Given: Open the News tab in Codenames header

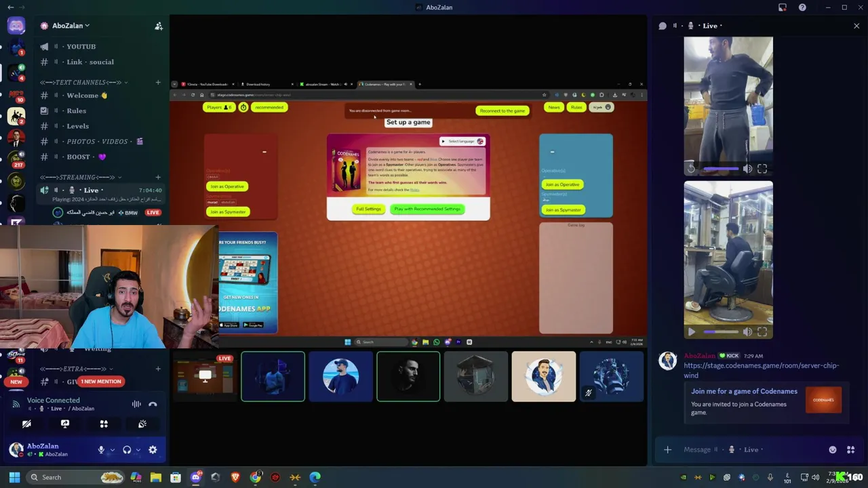Looking at the screenshot, I should click(x=554, y=107).
